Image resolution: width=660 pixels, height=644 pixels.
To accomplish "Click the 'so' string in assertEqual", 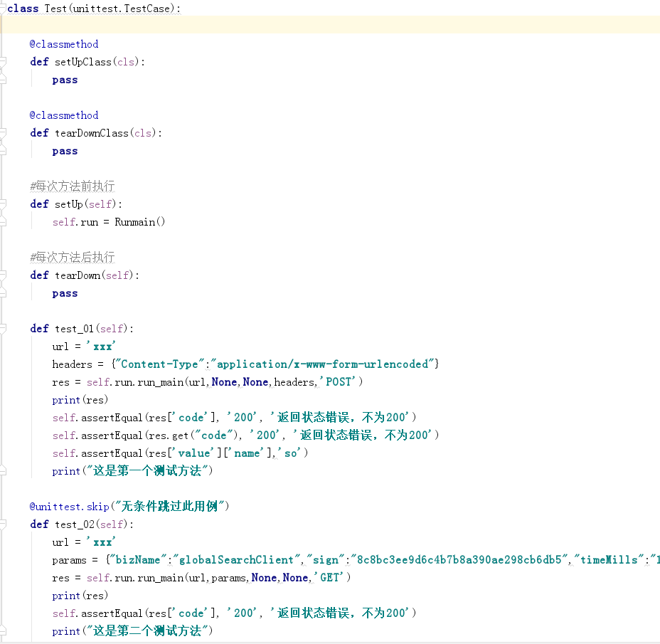I will [290, 453].
